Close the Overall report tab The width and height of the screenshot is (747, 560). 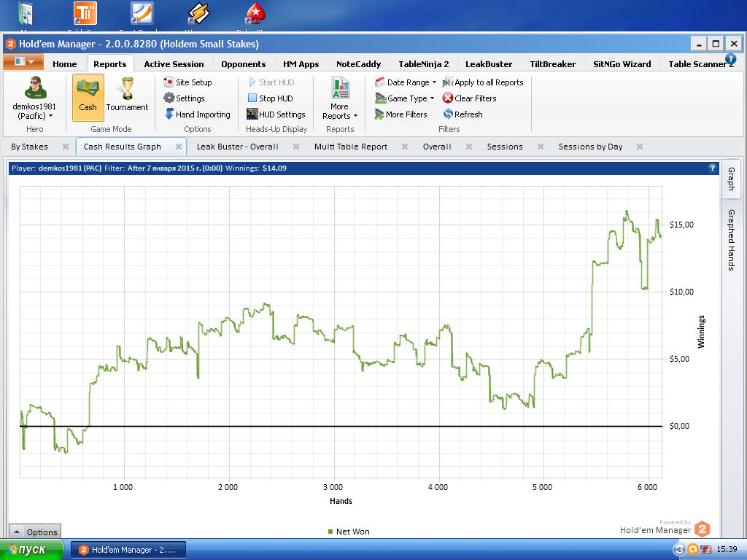click(469, 147)
